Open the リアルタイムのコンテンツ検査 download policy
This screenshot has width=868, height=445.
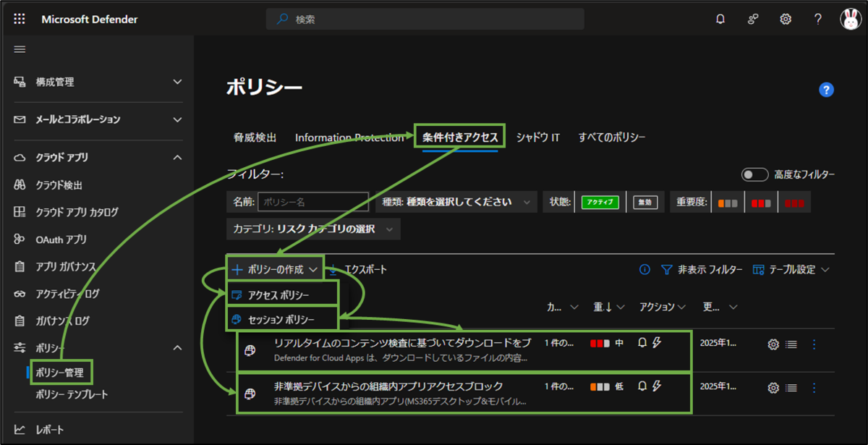point(402,342)
